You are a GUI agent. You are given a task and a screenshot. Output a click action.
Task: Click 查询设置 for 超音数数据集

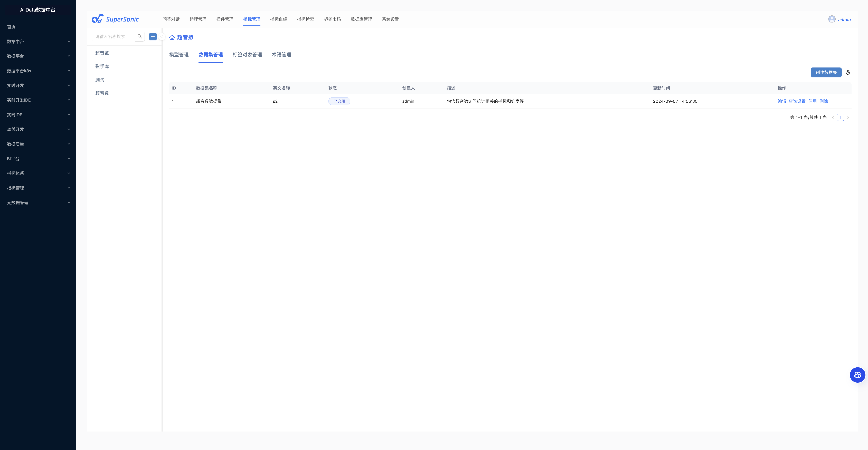pos(797,101)
